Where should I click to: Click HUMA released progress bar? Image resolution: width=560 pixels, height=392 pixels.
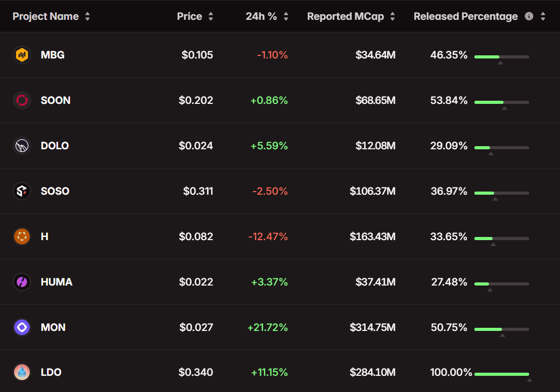pos(501,284)
